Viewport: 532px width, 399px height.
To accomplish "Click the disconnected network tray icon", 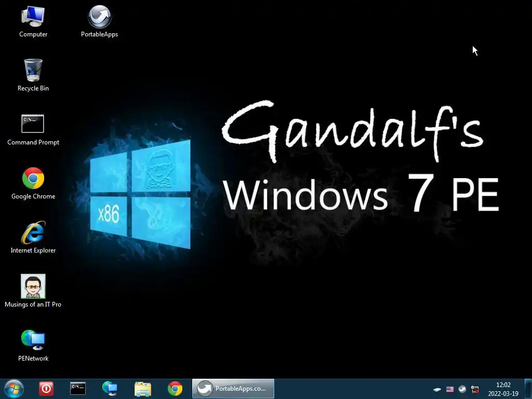I will pyautogui.click(x=475, y=390).
